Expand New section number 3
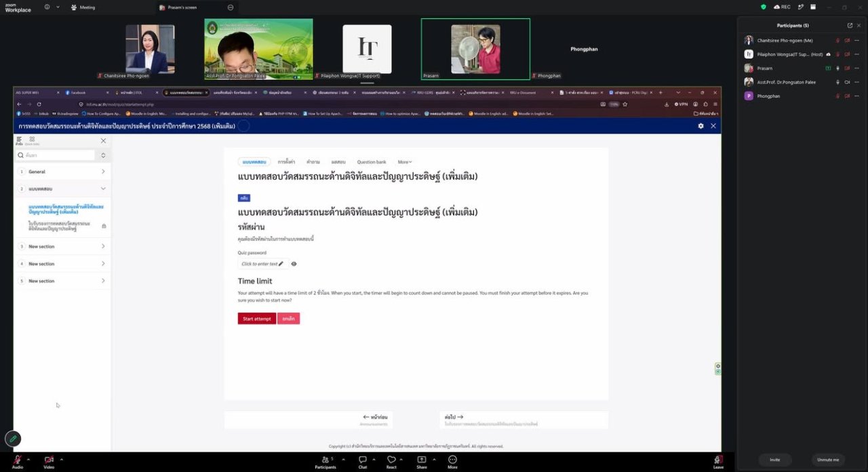Image resolution: width=868 pixels, height=472 pixels. pyautogui.click(x=103, y=246)
